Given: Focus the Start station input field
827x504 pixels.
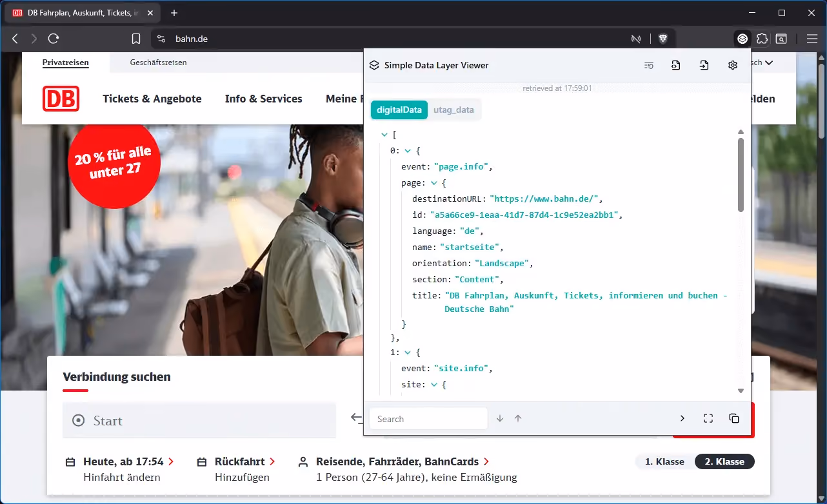Looking at the screenshot, I should coord(199,420).
